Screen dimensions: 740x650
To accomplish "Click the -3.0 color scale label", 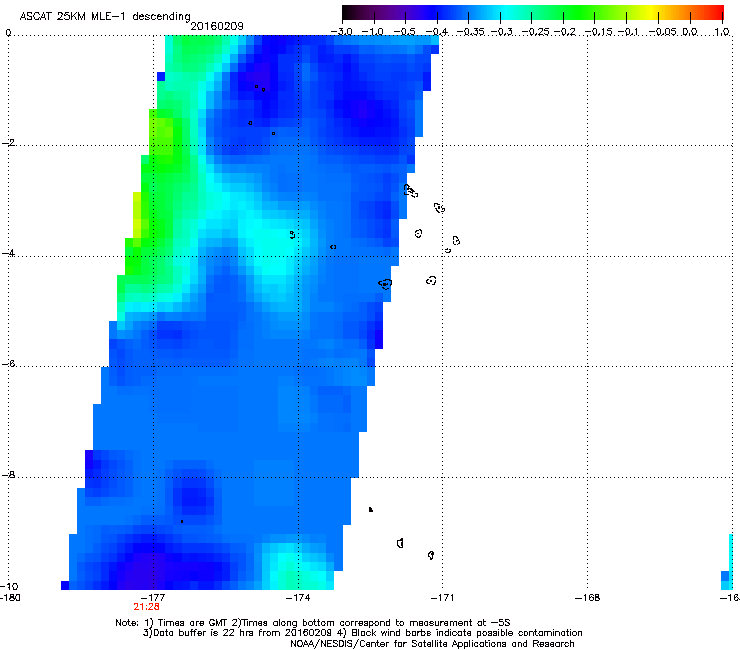I will click(341, 32).
